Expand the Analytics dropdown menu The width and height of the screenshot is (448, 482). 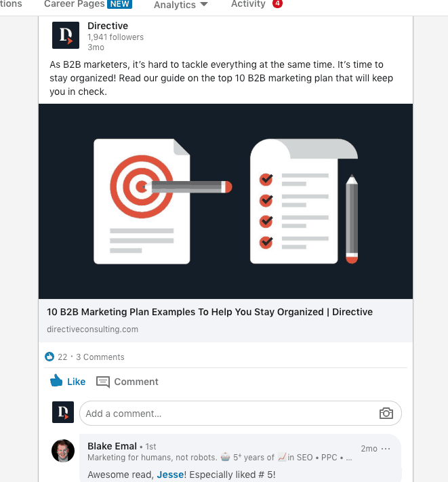pyautogui.click(x=181, y=5)
